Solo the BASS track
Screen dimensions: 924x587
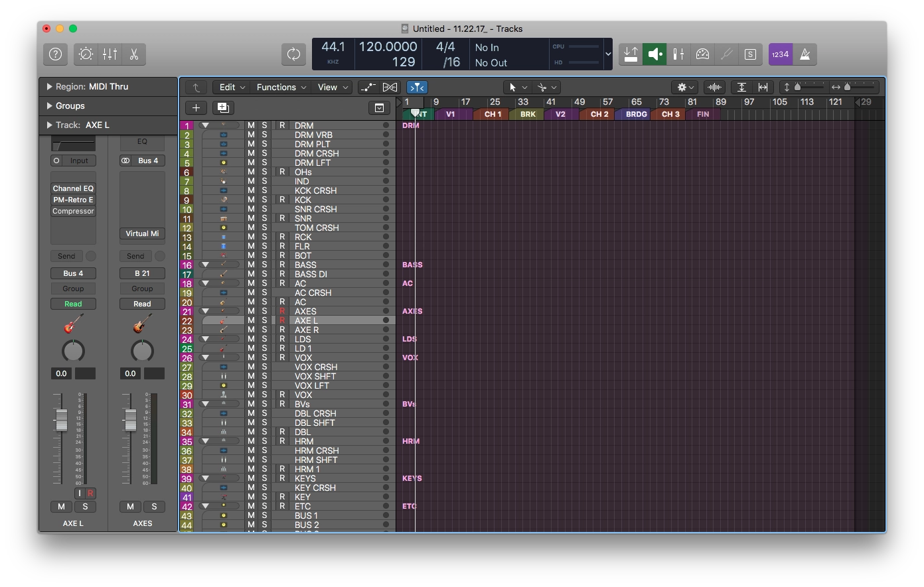pos(264,265)
